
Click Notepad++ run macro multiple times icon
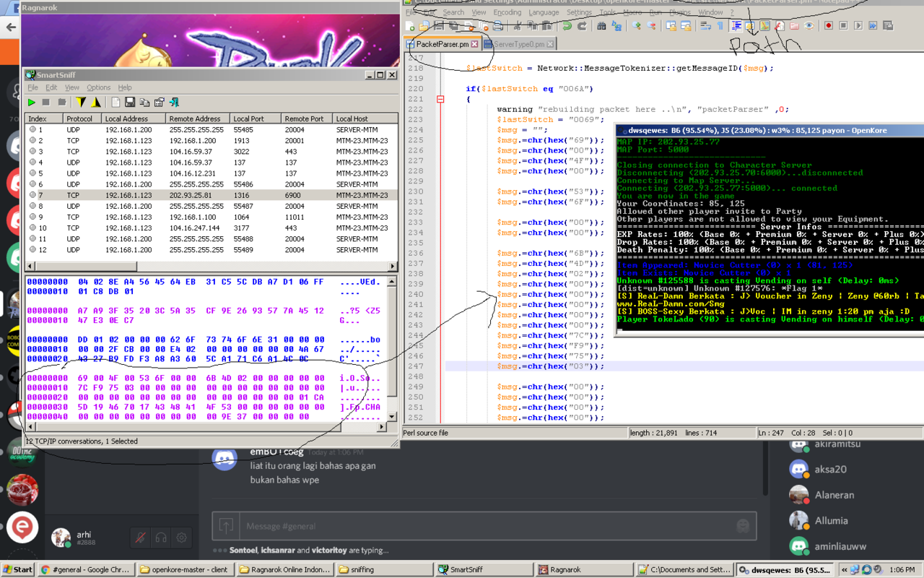pyautogui.click(x=873, y=26)
